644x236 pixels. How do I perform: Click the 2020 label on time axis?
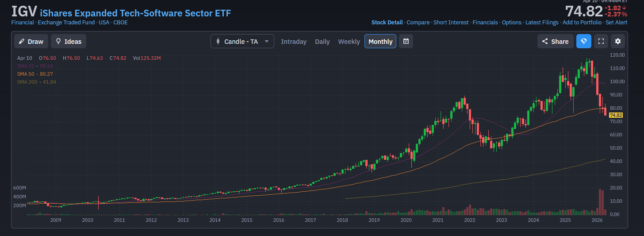tap(406, 220)
